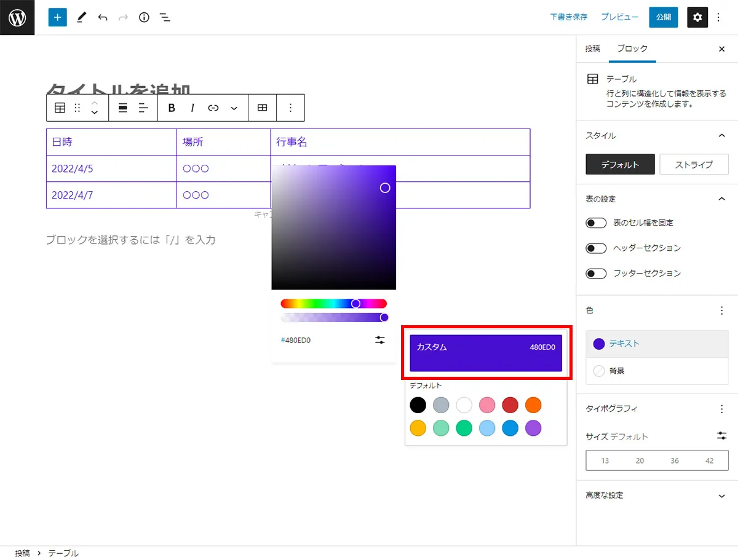Open the chevron dropdown in table toolbar

[x=234, y=108]
